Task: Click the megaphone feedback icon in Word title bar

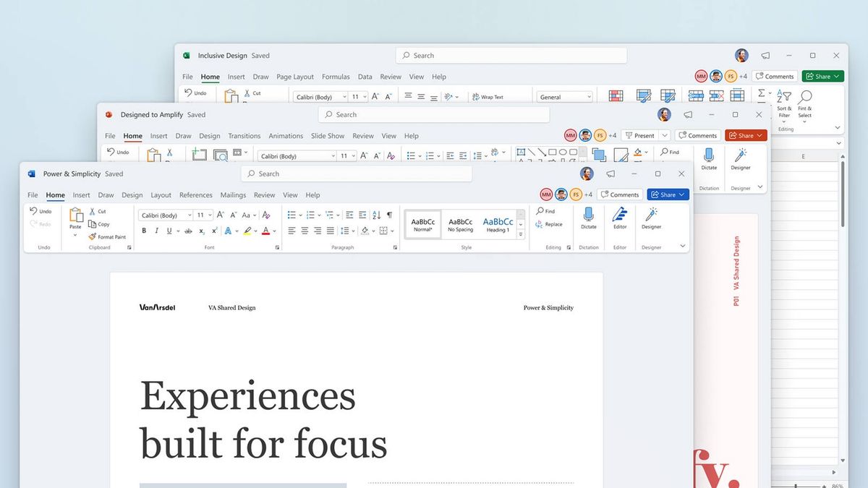Action: (610, 174)
